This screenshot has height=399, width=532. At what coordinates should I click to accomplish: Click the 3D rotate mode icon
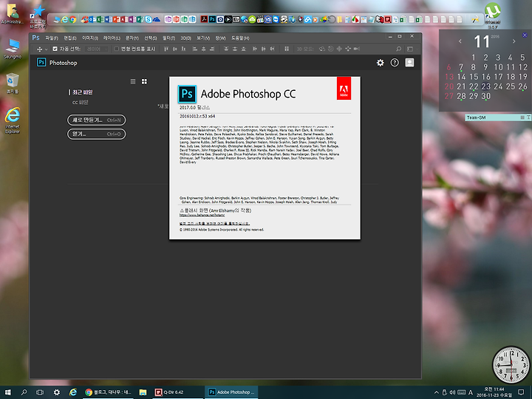(x=322, y=49)
